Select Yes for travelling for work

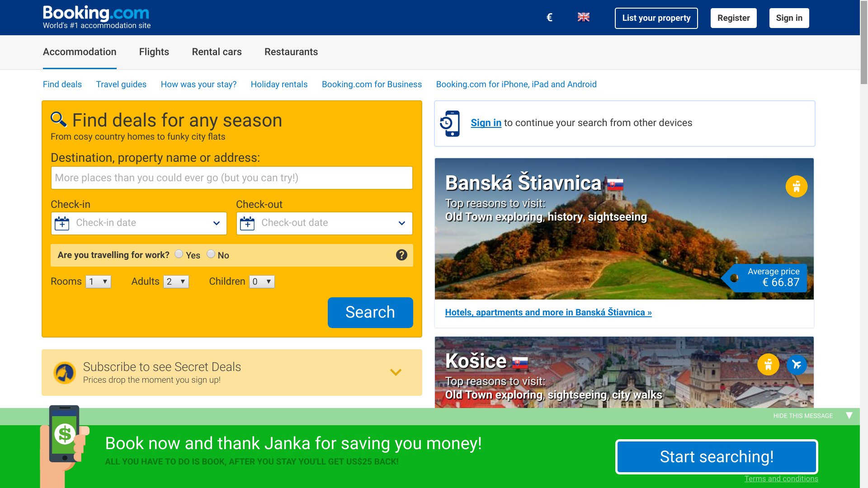coord(179,254)
